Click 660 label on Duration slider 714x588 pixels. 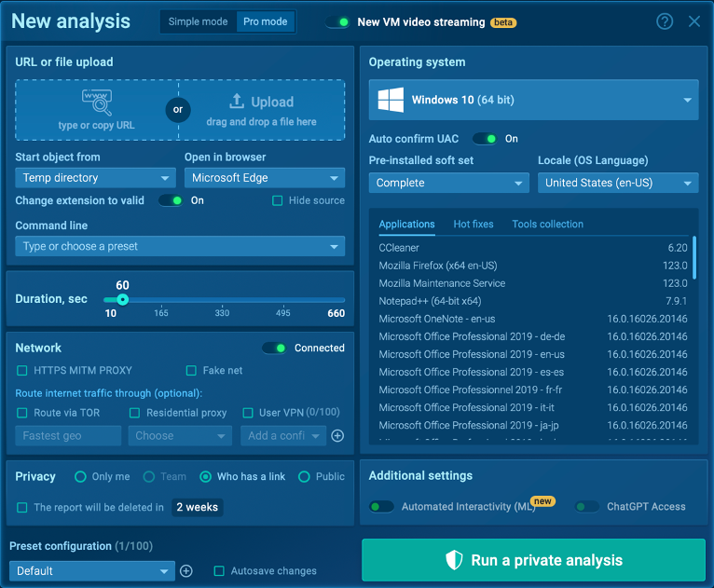[336, 313]
